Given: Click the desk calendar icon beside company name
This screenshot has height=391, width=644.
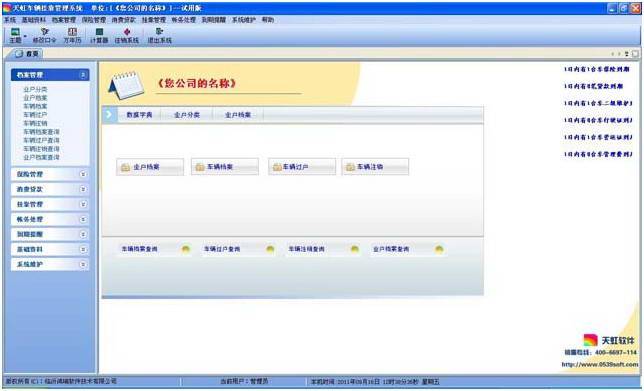Looking at the screenshot, I should point(126,85).
